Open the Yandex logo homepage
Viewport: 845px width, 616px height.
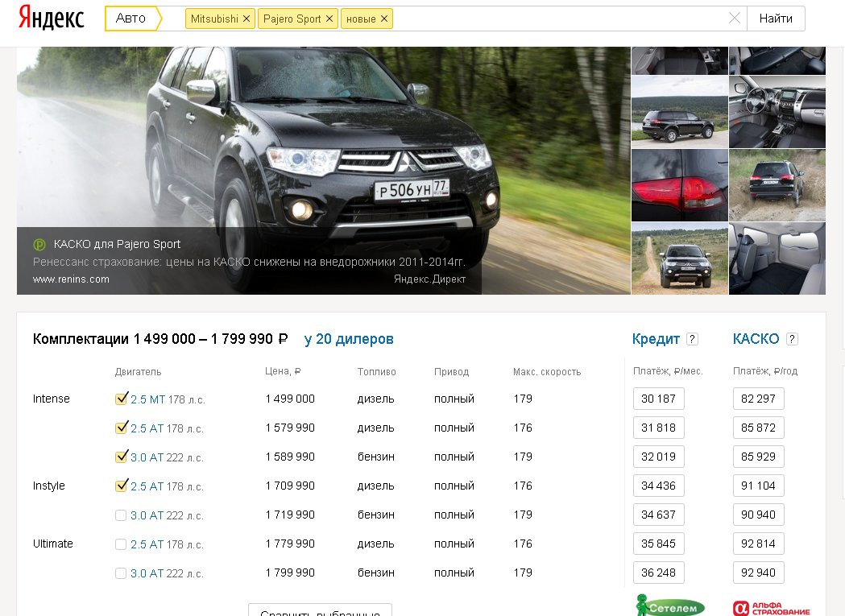(x=52, y=17)
